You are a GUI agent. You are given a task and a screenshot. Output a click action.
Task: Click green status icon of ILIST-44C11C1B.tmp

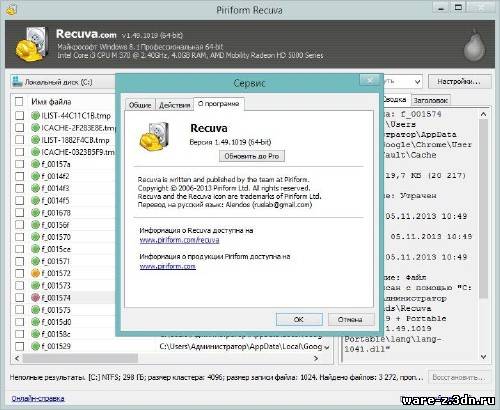[x=35, y=116]
